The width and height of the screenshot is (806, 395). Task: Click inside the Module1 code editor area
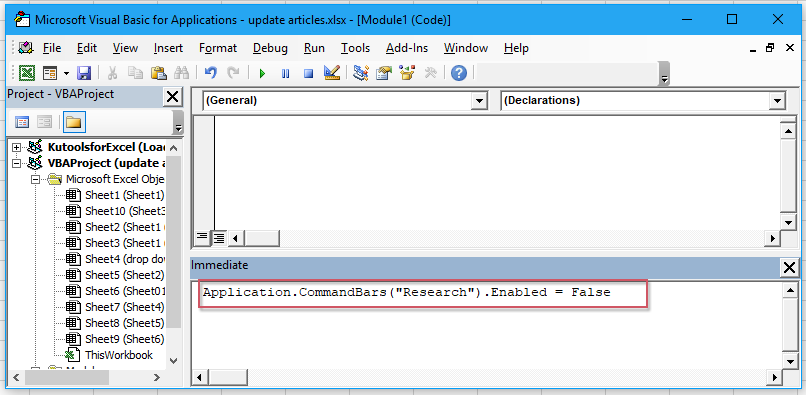(x=497, y=172)
